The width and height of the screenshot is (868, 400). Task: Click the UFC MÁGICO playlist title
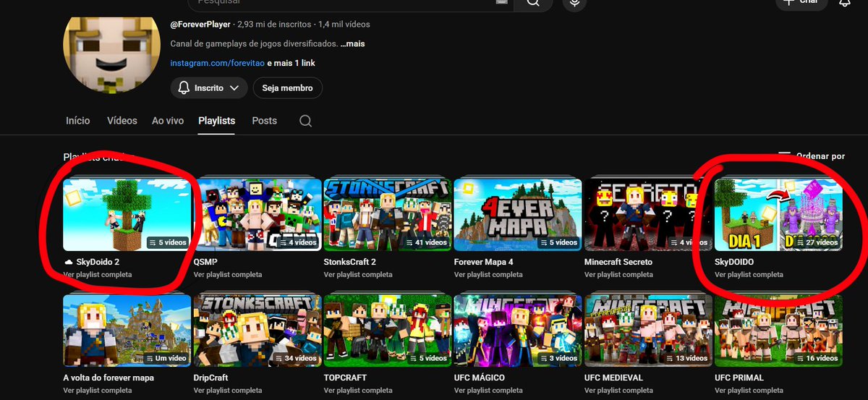[480, 378]
